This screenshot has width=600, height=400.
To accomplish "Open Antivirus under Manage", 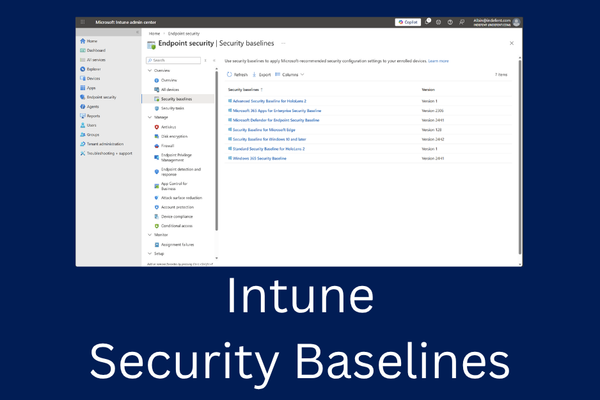I will 165,127.
